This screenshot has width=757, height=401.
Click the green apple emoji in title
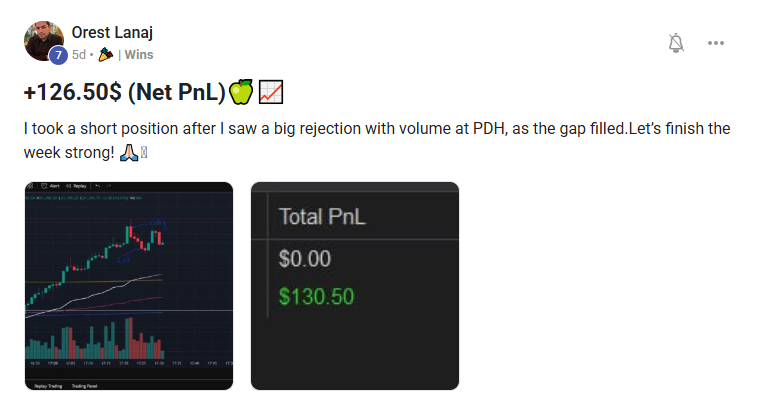tap(240, 92)
